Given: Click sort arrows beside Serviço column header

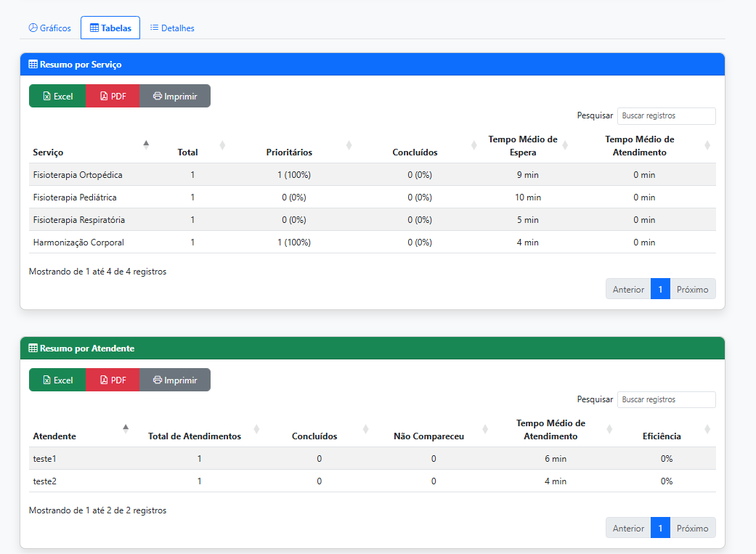Looking at the screenshot, I should point(146,144).
